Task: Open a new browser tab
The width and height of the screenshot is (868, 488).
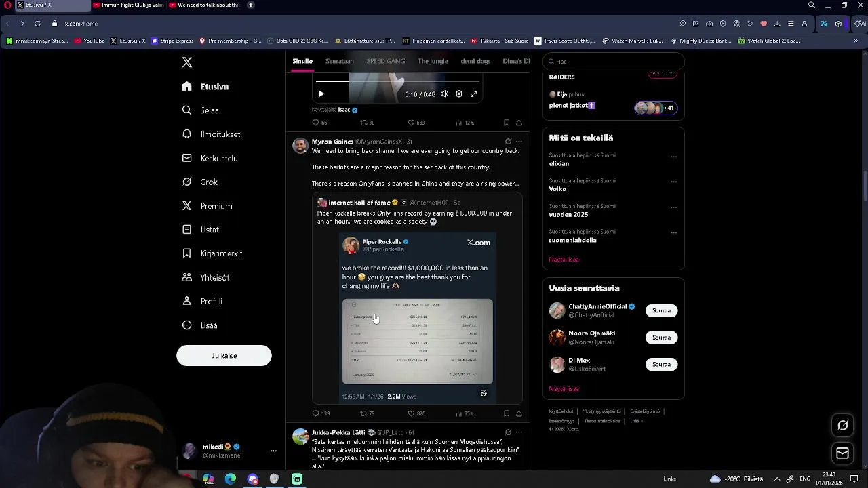Action: coord(251,5)
